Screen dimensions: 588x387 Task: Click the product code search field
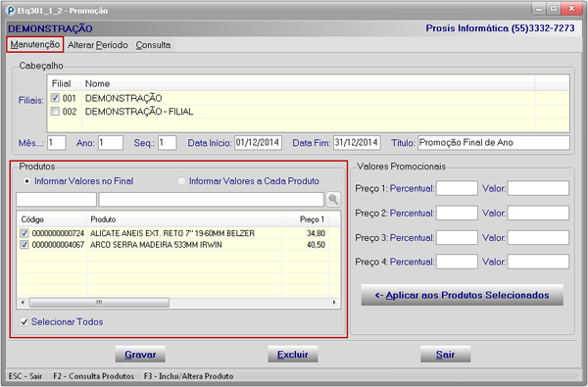56,199
